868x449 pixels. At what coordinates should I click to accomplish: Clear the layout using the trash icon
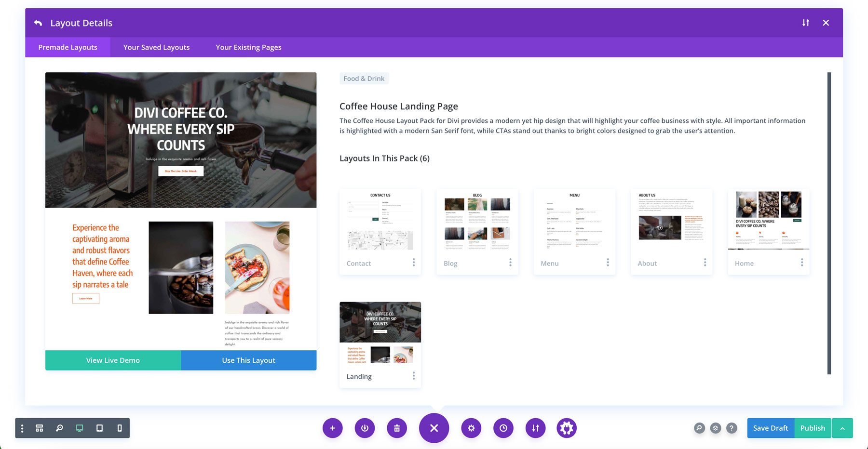397,428
